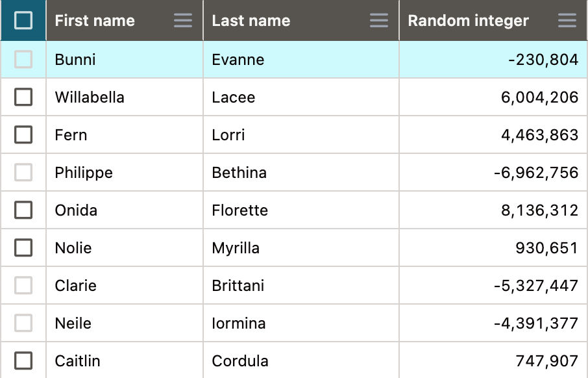Sort by First name column header

[x=95, y=21]
